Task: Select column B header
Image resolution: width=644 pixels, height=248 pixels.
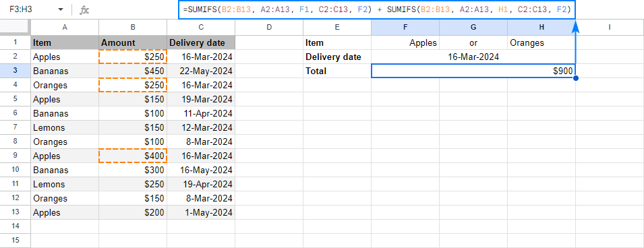Action: tap(133, 27)
